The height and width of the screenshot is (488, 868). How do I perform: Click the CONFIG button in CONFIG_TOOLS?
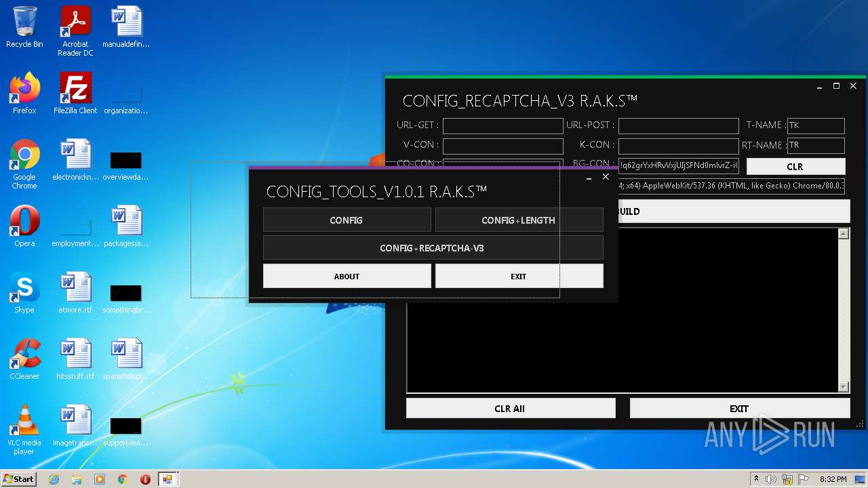point(347,220)
